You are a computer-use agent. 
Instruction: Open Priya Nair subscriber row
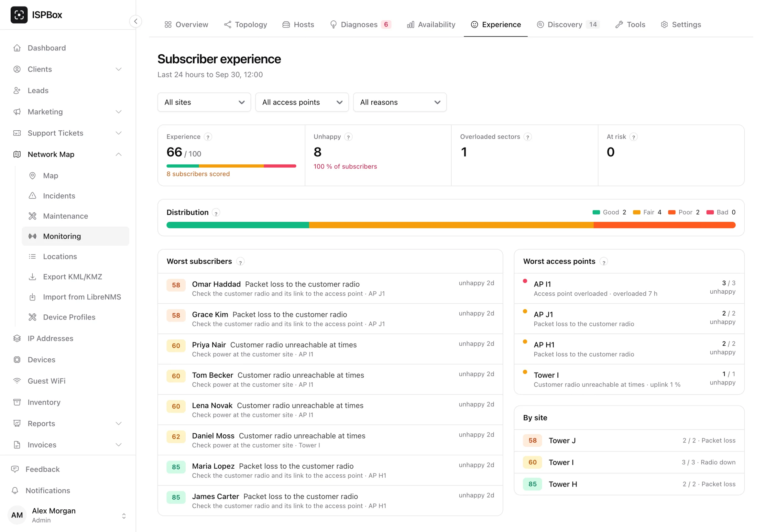click(330, 349)
